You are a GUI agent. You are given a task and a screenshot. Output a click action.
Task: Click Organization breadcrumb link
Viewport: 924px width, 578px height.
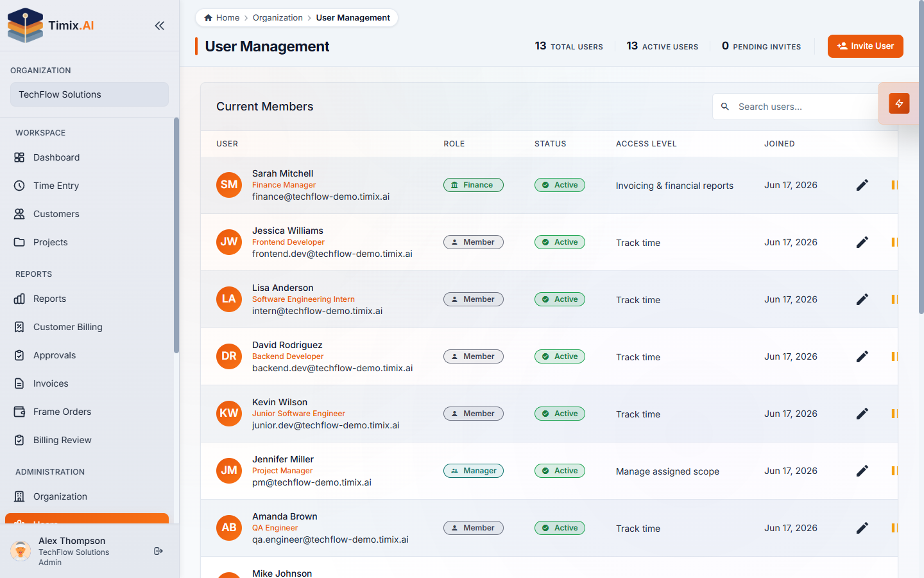[x=278, y=17]
